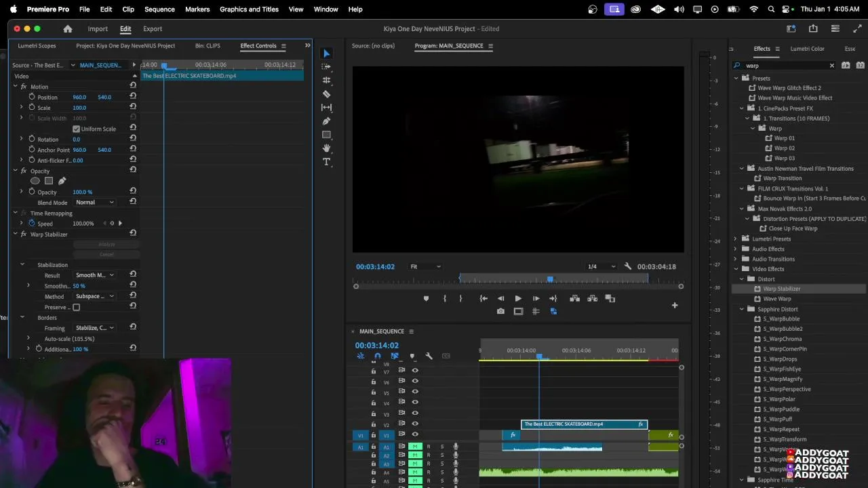
Task: Switch to the Lumetri Scopes tab
Action: click(37, 46)
